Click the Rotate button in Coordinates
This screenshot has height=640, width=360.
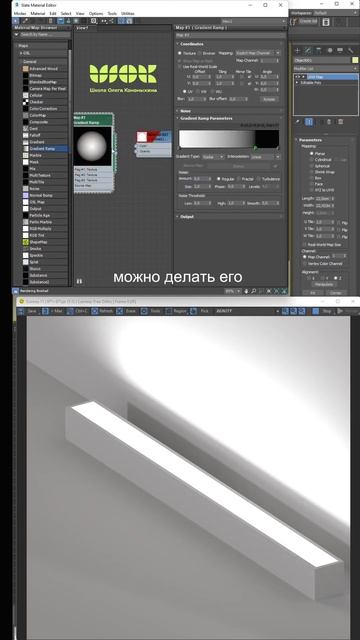[x=269, y=99]
